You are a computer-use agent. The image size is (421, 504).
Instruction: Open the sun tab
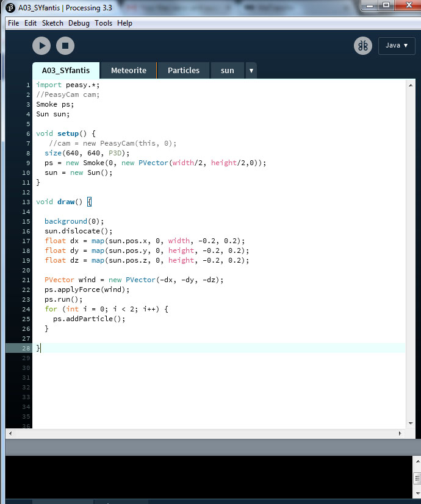tap(227, 71)
